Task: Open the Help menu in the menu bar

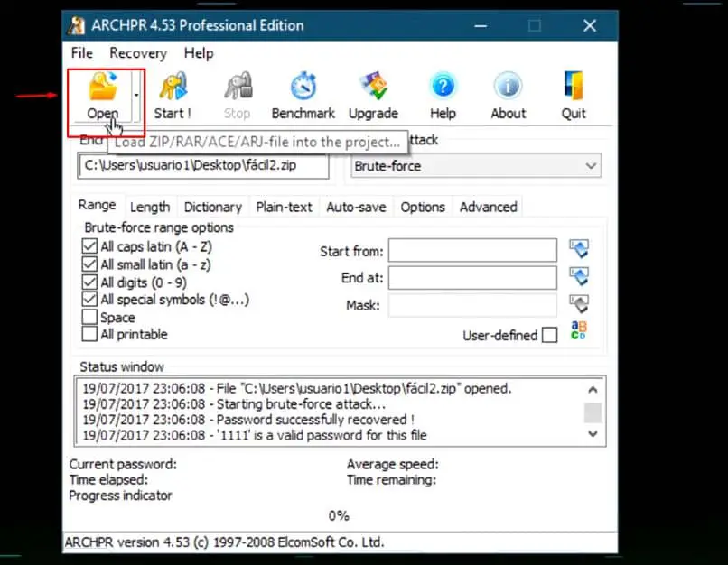Action: click(199, 53)
